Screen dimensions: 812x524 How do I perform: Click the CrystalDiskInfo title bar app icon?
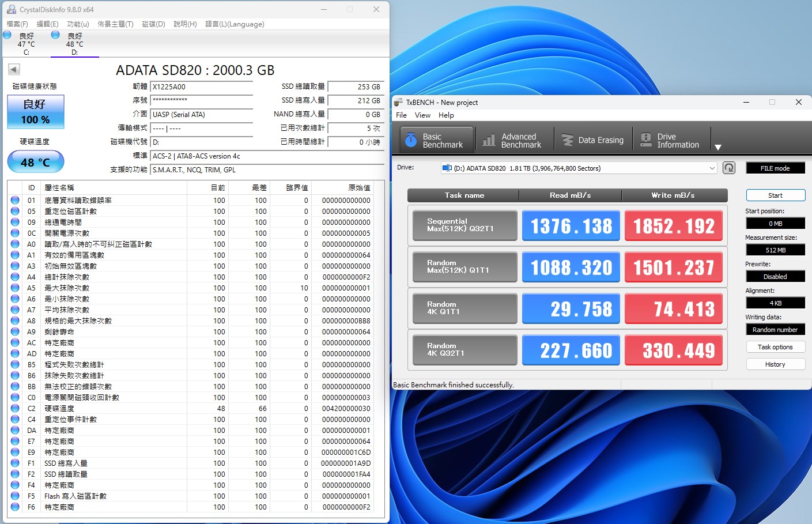(x=11, y=9)
